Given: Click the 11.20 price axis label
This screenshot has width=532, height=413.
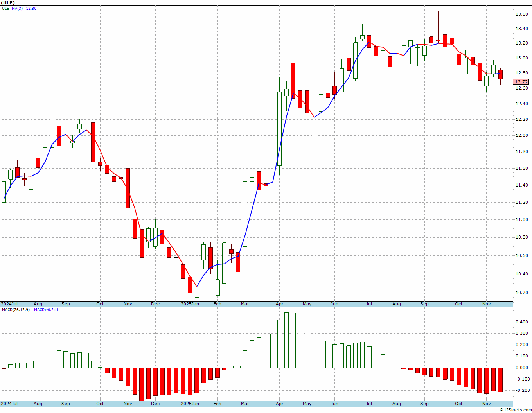Looking at the screenshot, I should (x=522, y=202).
